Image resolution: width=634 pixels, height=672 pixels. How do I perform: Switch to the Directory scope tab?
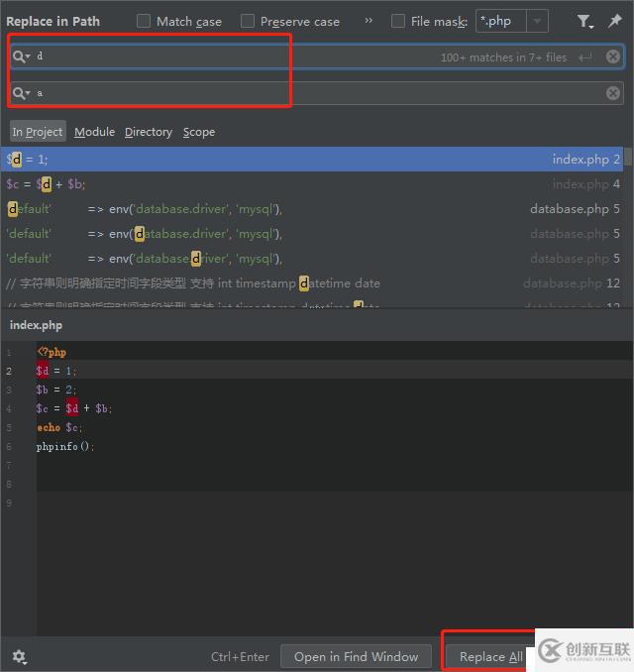coord(149,132)
